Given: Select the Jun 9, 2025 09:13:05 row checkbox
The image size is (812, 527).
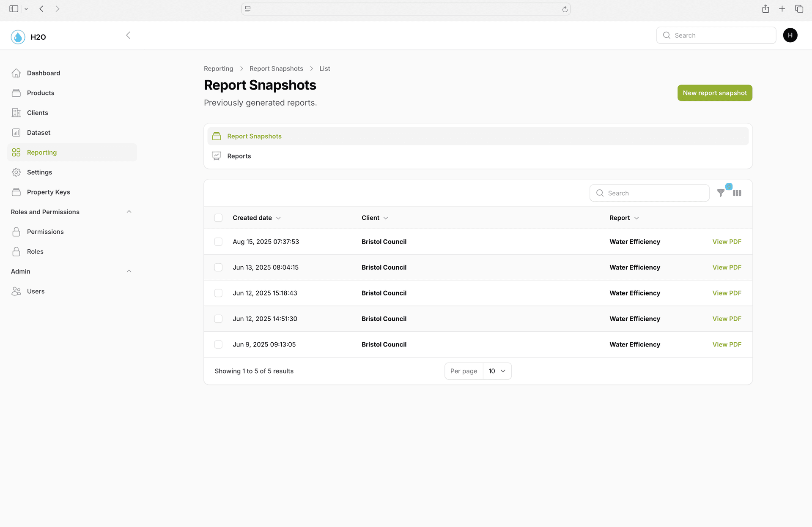Looking at the screenshot, I should (218, 344).
